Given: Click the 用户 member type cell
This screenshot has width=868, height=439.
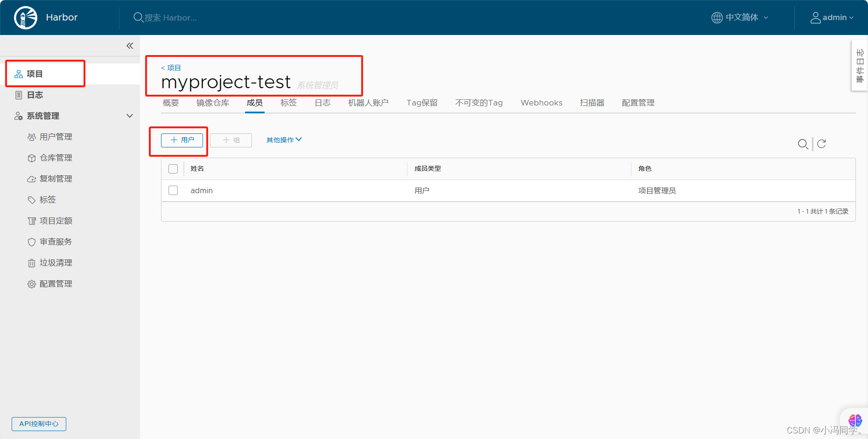Looking at the screenshot, I should (422, 190).
